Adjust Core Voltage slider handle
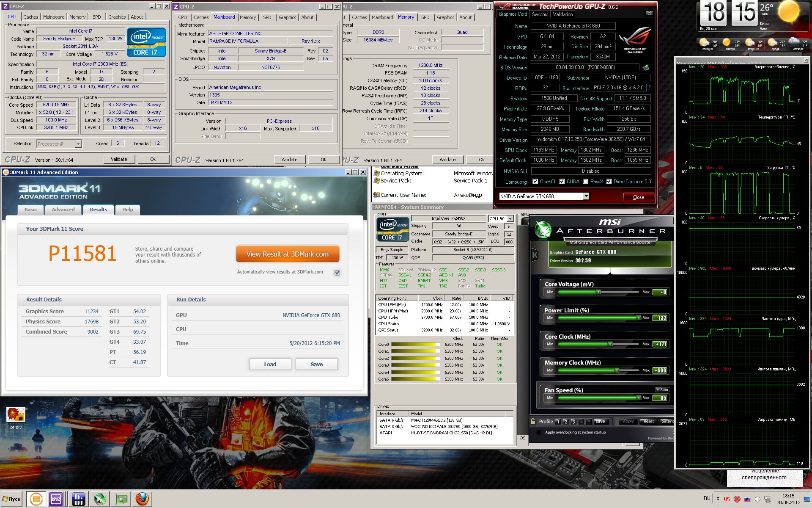 pyautogui.click(x=598, y=292)
